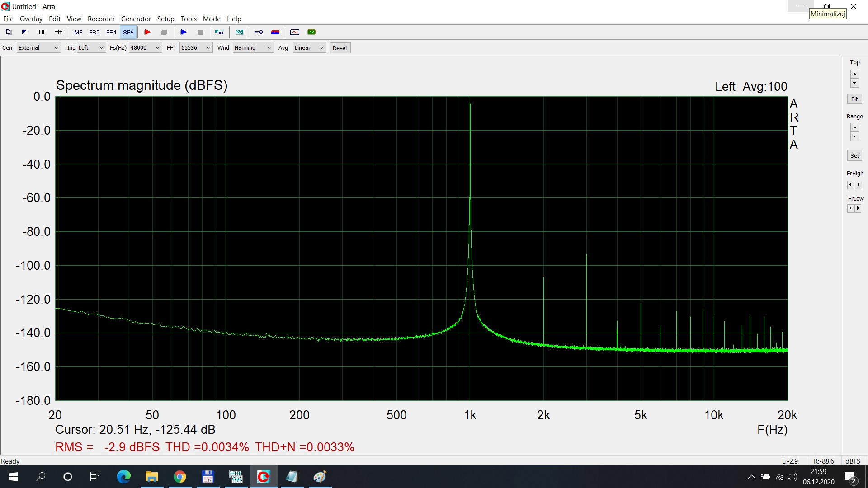Switch to IMP impulse response mode
Viewport: 868px width, 488px height.
78,32
